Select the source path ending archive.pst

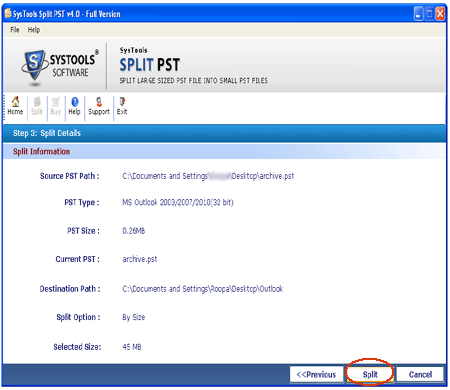(208, 176)
